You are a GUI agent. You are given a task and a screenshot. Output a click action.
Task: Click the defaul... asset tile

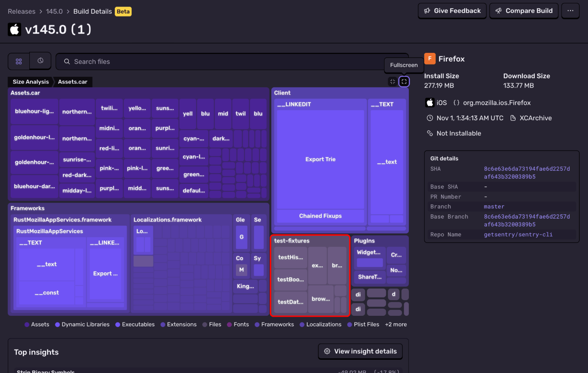(194, 191)
